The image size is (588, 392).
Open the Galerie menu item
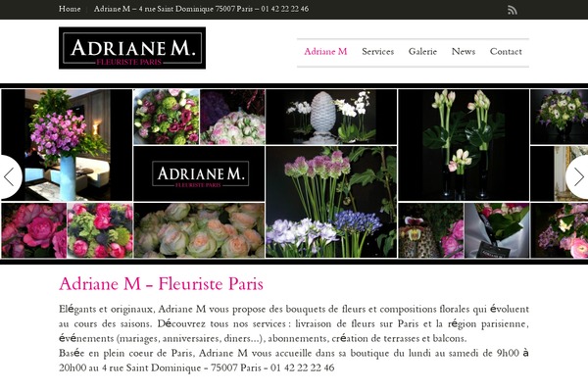tap(422, 51)
